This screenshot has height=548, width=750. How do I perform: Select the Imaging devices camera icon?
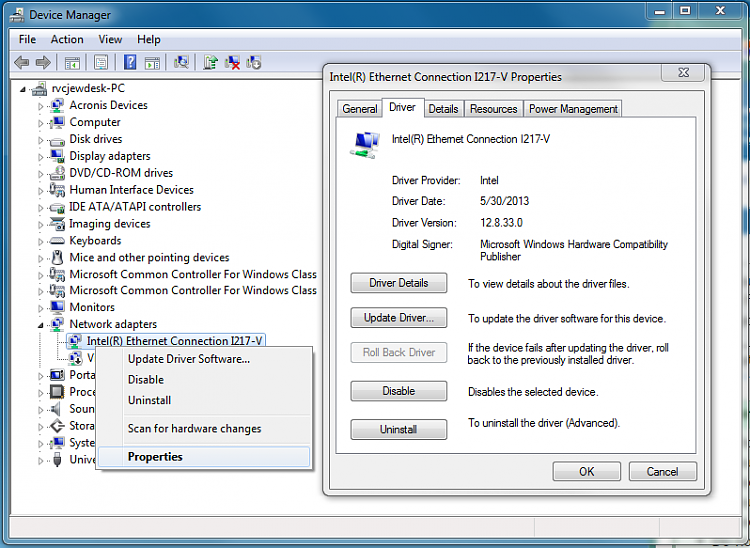click(x=57, y=224)
